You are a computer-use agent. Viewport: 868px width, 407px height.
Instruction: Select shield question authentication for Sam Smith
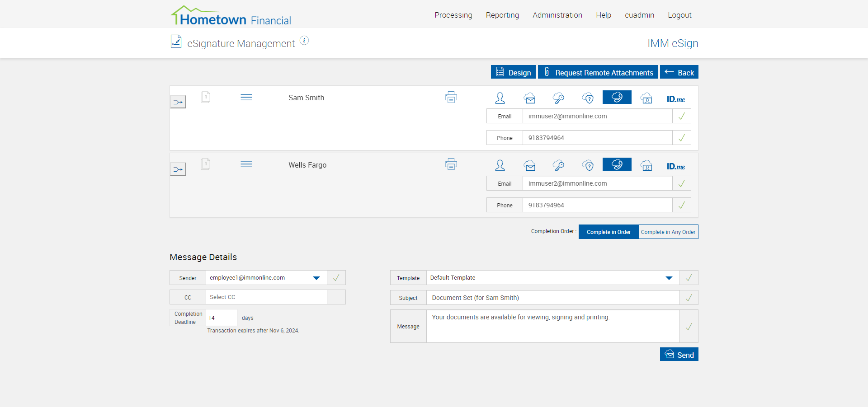pos(588,98)
